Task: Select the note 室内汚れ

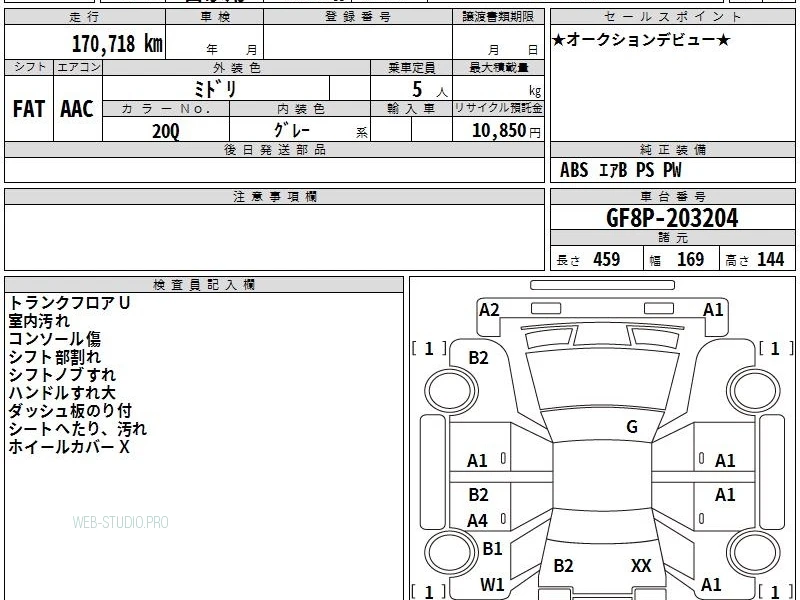Action: click(x=39, y=321)
